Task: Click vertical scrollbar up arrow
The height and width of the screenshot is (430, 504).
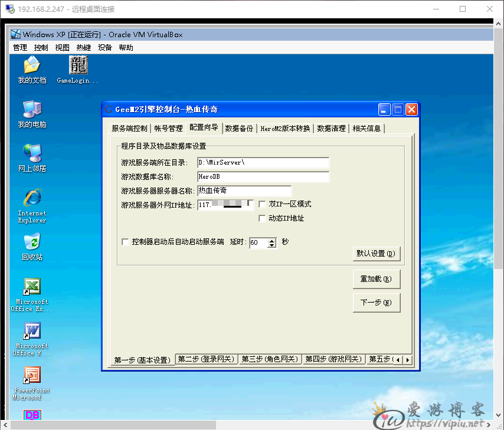Action: (x=498, y=24)
